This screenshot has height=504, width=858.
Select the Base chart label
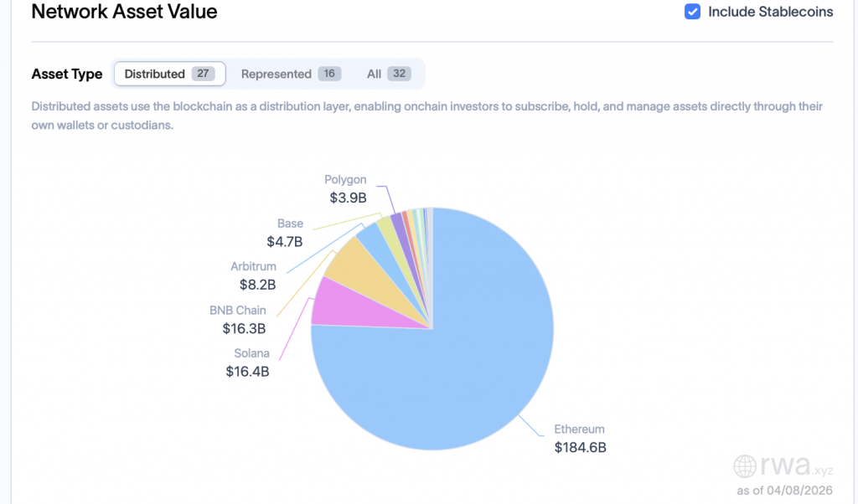click(290, 224)
